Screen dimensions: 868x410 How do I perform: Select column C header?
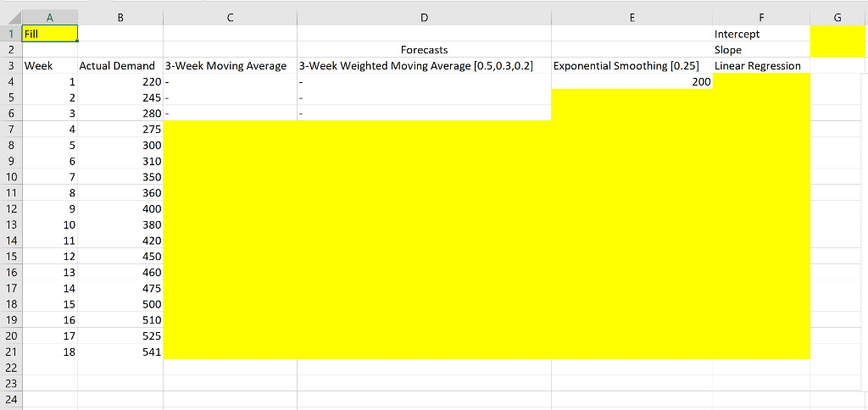(x=231, y=18)
